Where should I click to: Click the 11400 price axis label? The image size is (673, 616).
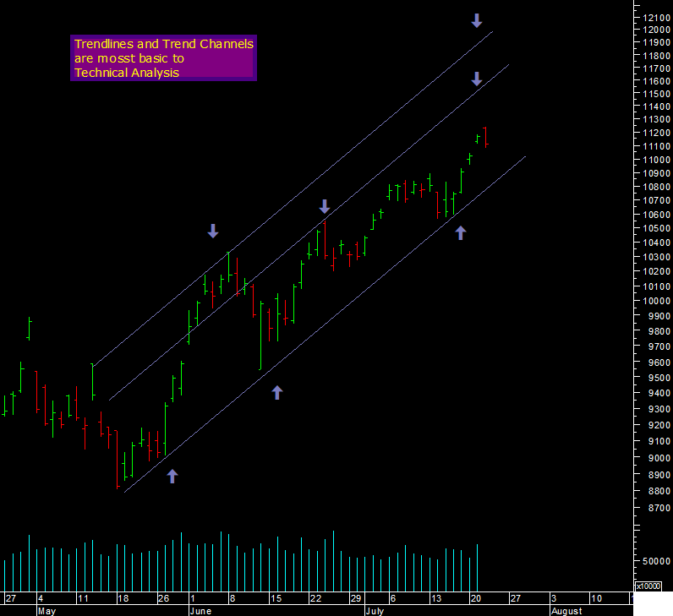click(x=656, y=106)
